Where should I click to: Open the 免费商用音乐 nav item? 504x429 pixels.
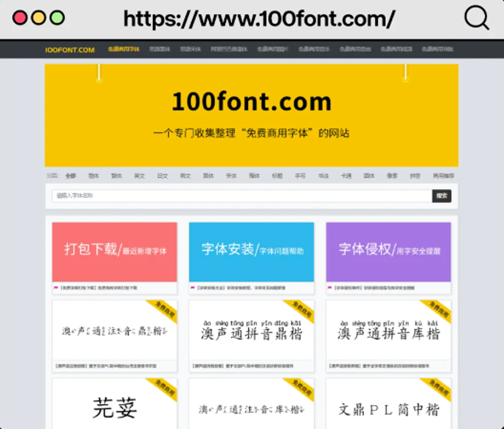tap(314, 49)
